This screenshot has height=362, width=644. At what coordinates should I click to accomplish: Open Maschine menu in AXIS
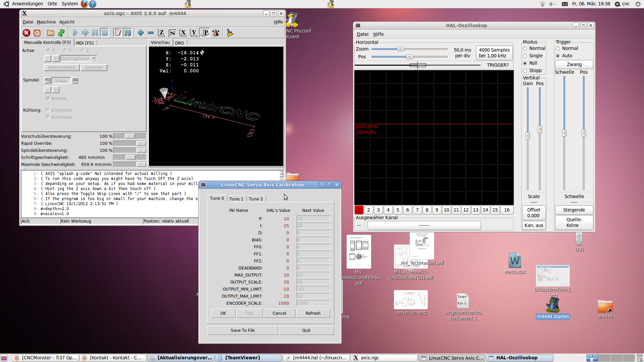click(x=46, y=22)
